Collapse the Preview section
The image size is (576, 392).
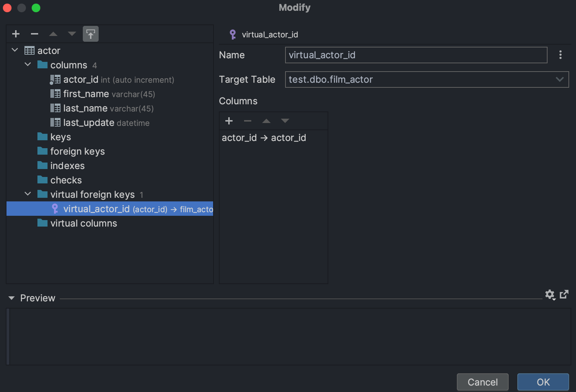pyautogui.click(x=12, y=298)
